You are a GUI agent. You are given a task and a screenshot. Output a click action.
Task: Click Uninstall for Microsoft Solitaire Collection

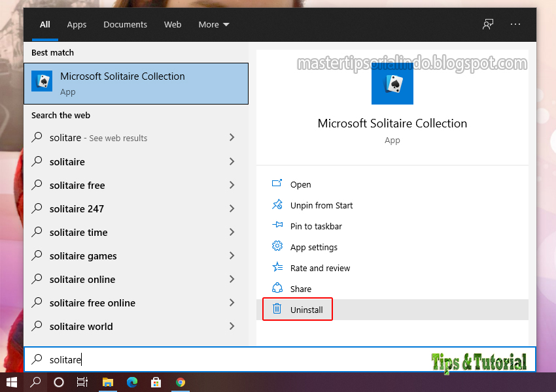392,310
